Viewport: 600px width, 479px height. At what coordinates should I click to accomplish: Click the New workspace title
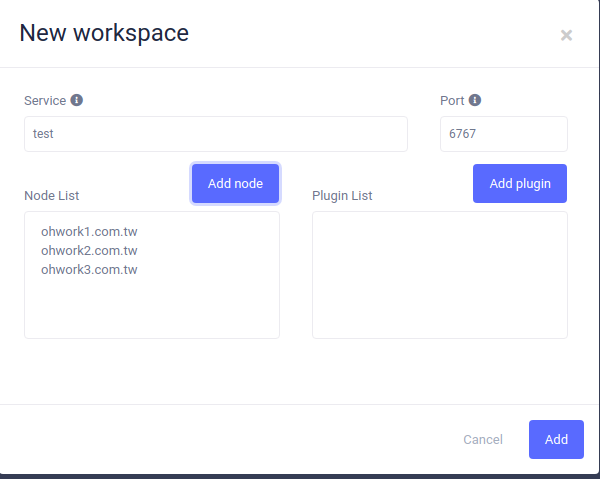point(104,33)
